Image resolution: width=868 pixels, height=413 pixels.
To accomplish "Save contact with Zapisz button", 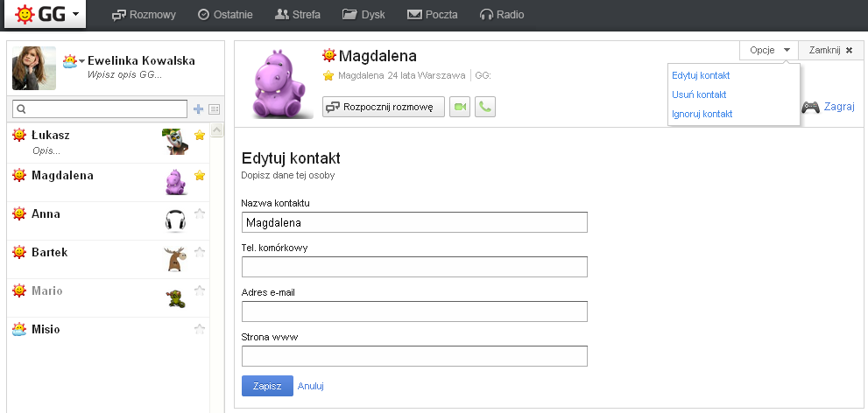I will point(267,386).
